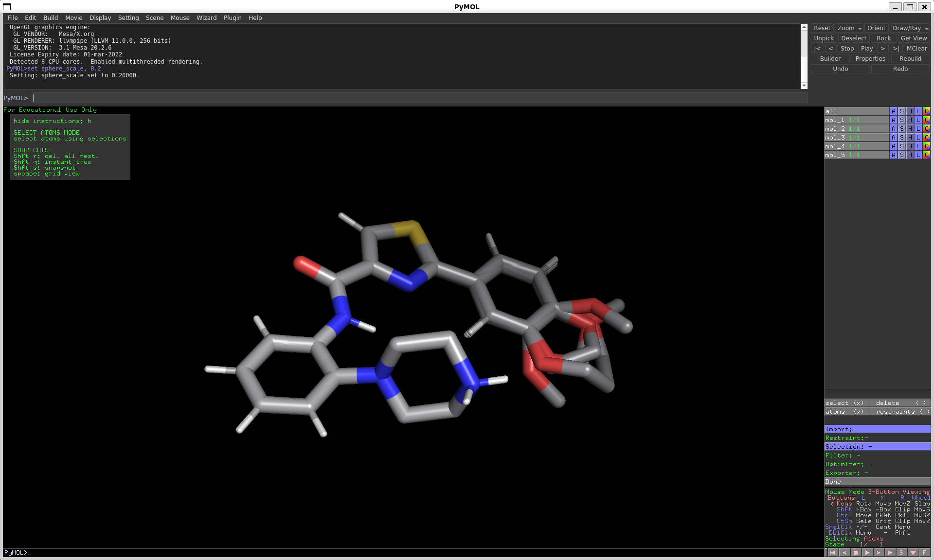Open the Draw/Ray dropdown
The image size is (934, 560).
click(910, 28)
